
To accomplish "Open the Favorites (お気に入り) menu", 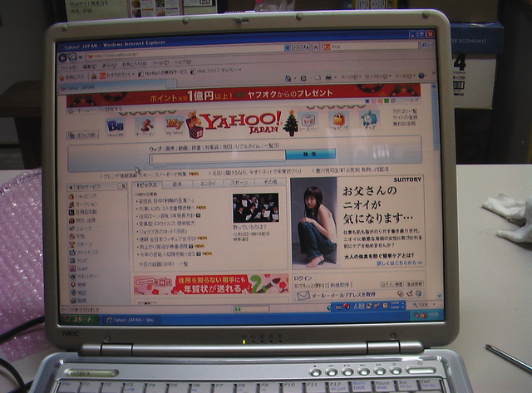I will [x=135, y=64].
